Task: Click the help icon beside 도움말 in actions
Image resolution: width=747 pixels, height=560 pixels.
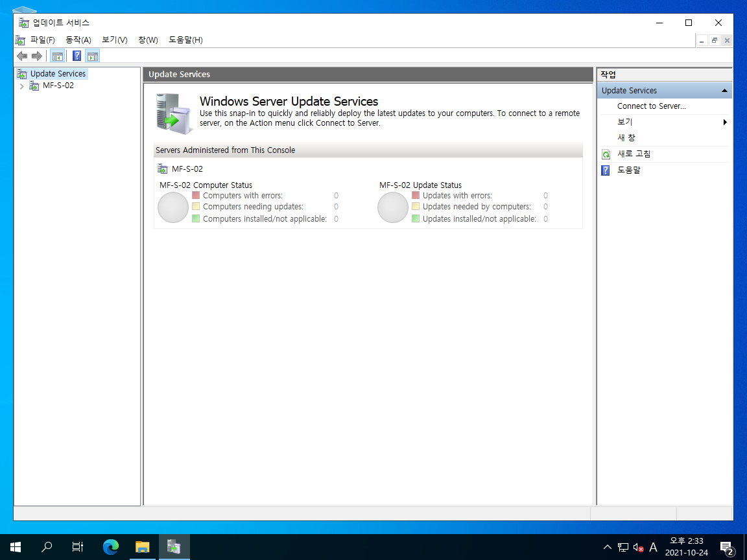Action: point(606,170)
